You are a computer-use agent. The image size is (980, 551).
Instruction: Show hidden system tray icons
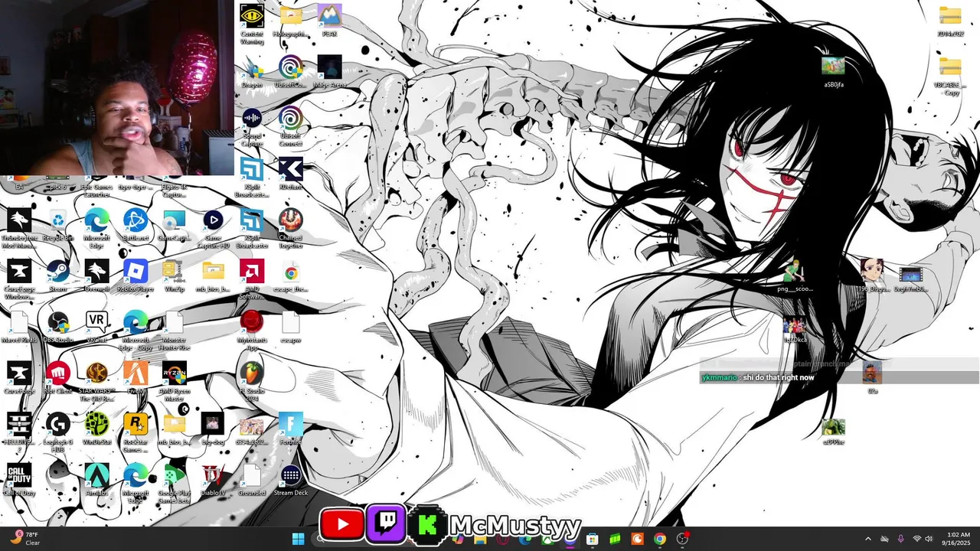(867, 539)
